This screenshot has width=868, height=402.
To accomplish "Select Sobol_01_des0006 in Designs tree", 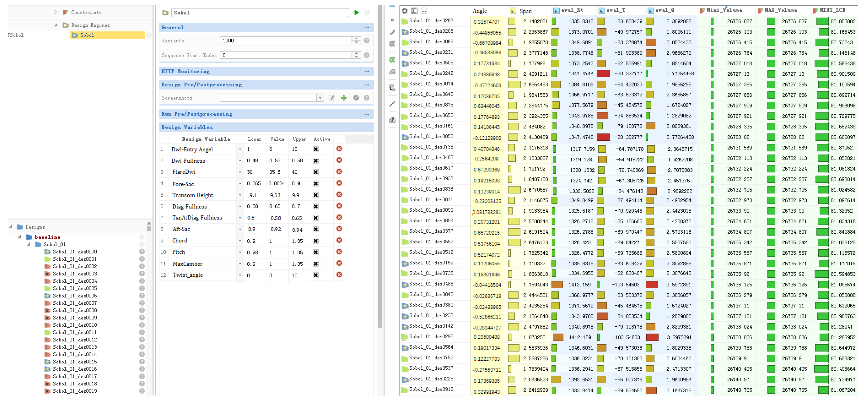I will pyautogui.click(x=74, y=296).
